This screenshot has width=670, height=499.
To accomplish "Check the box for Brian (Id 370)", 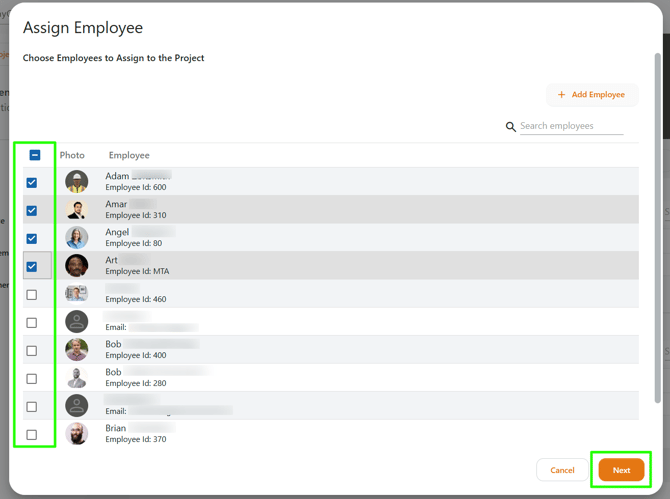I will point(32,435).
